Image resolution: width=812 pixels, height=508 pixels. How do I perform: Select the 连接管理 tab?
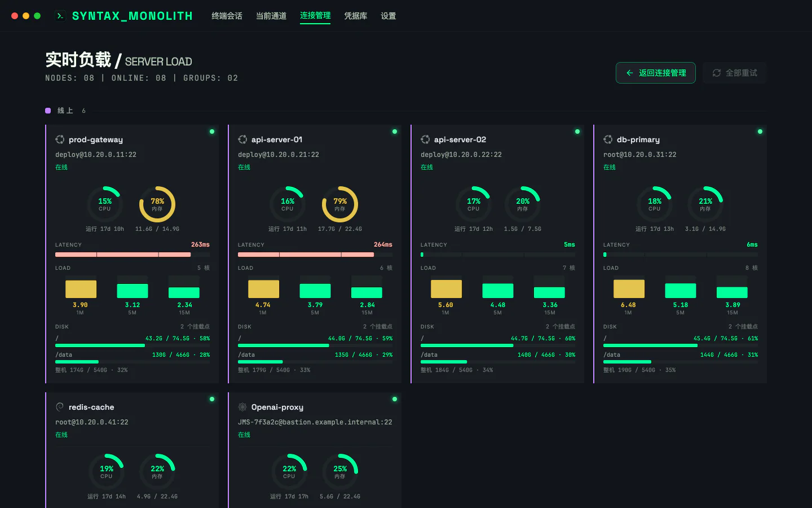coord(315,16)
